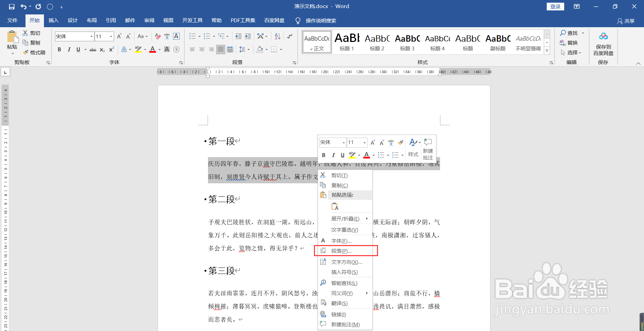644x331 pixels.
Task: Toggle Italic formatting in the ribbon
Action: coord(69,49)
